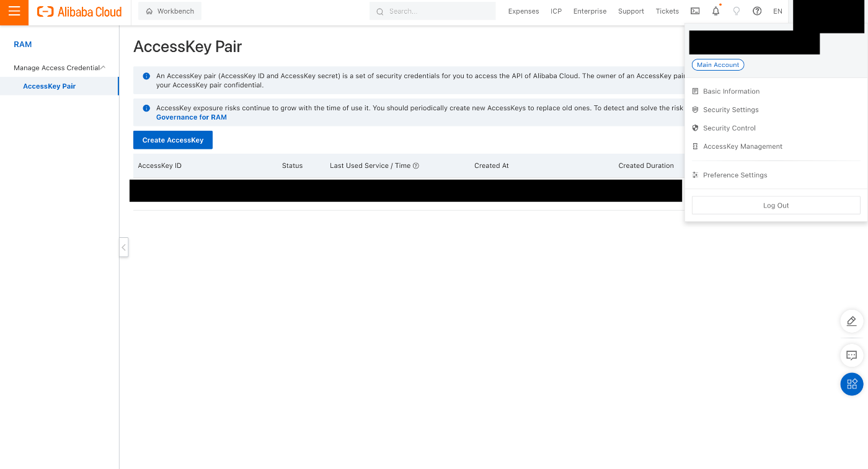The height and width of the screenshot is (469, 868).
Task: Open AccessKey Management in account menu
Action: (743, 147)
